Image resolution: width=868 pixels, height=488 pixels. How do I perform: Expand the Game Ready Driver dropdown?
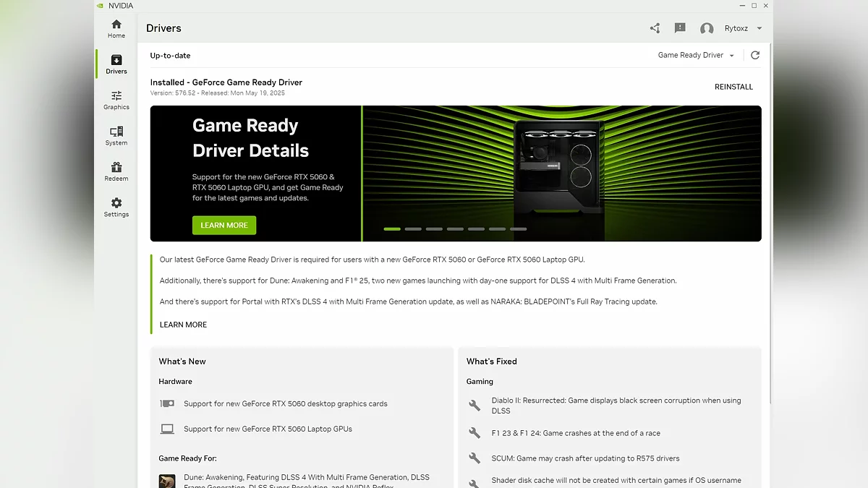click(x=696, y=55)
